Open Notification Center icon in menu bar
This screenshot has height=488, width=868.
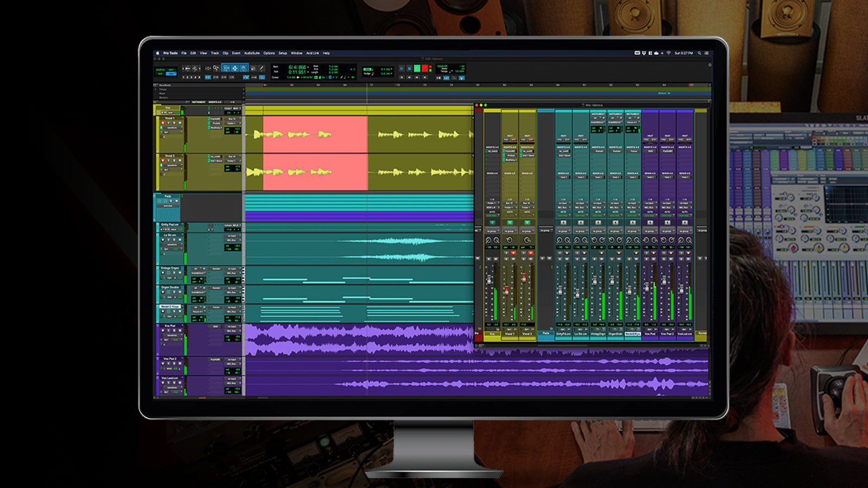point(706,53)
